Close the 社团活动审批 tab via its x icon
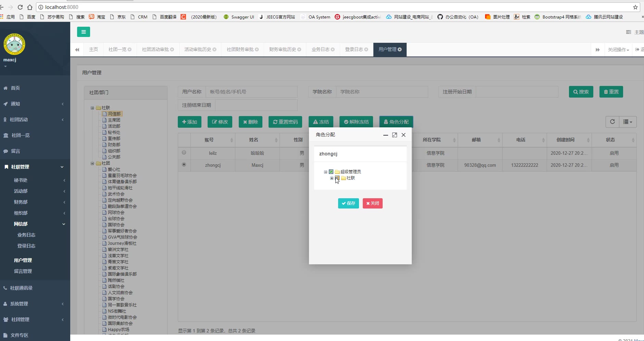Image resolution: width=644 pixels, height=341 pixels. point(172,50)
